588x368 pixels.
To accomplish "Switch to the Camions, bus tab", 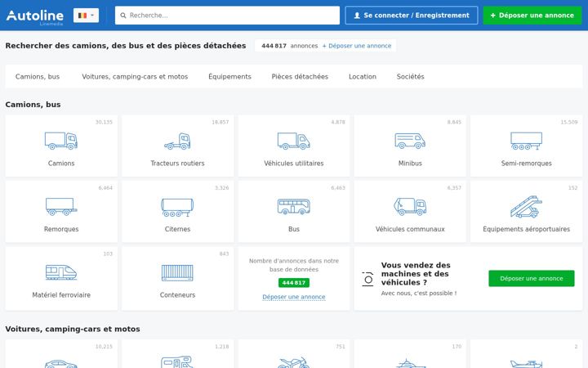I will [x=38, y=77].
